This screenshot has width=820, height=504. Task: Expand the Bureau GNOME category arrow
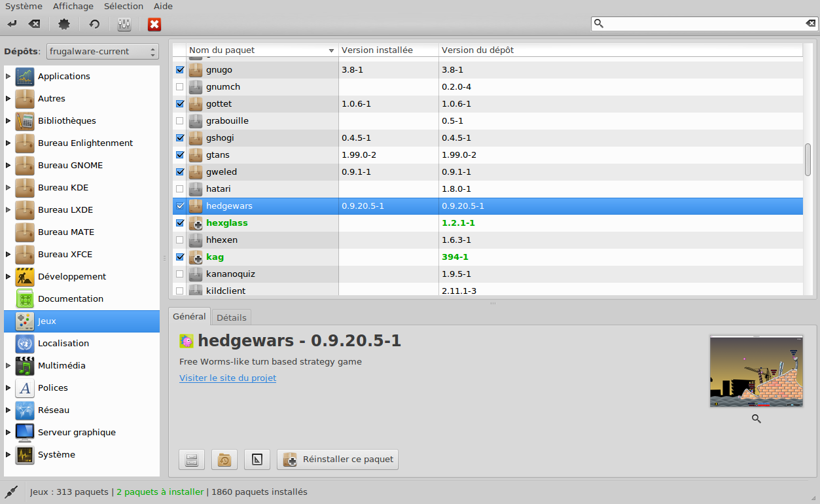pyautogui.click(x=9, y=166)
